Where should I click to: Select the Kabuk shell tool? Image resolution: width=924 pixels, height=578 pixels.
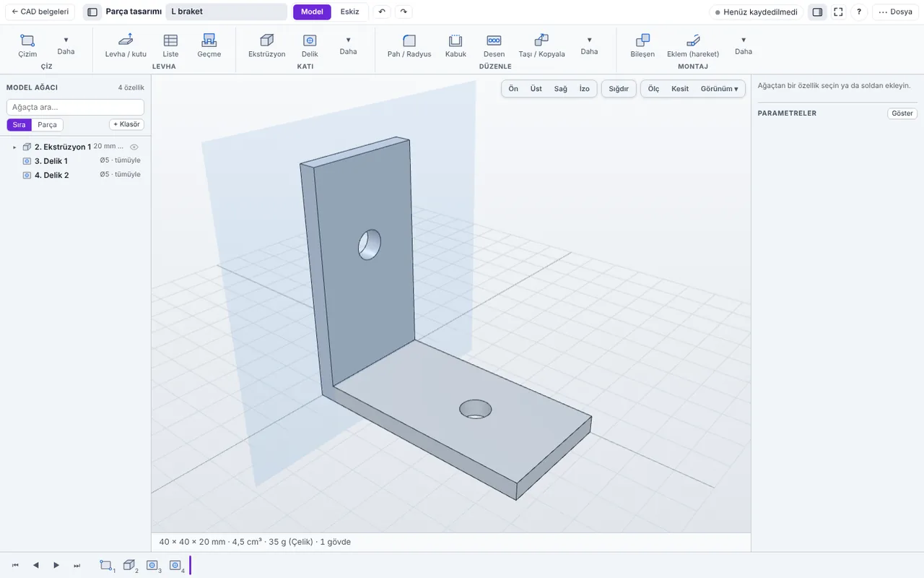[456, 46]
